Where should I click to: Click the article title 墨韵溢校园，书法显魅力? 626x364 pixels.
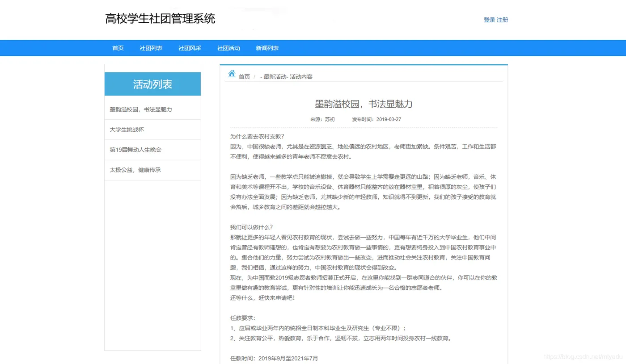click(364, 105)
